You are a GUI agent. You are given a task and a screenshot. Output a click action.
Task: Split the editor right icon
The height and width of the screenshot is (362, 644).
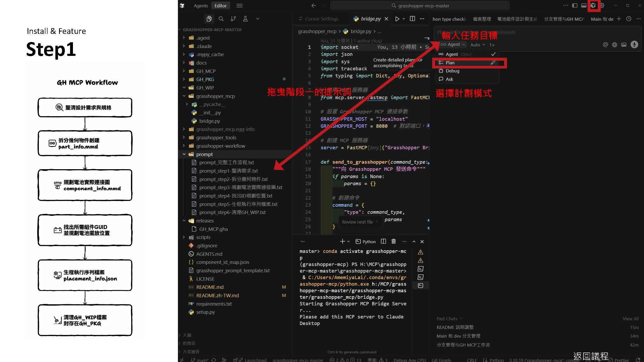click(412, 19)
